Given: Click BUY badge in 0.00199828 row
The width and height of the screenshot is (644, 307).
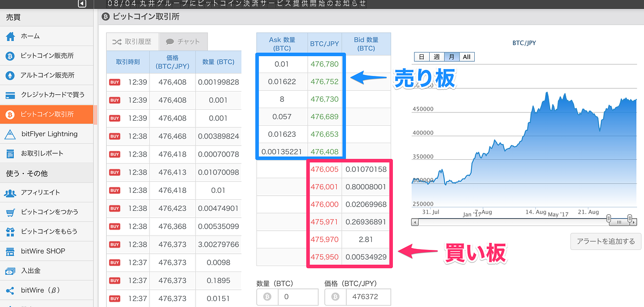Looking at the screenshot, I should 115,82.
